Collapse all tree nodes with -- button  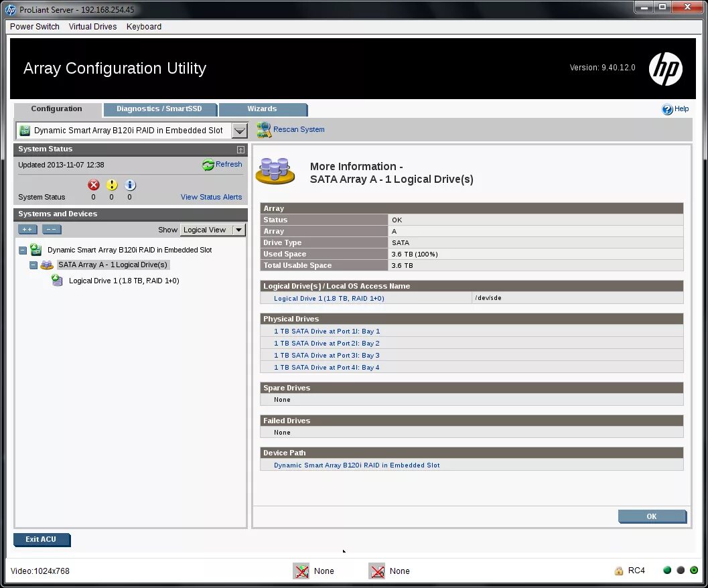(x=52, y=230)
